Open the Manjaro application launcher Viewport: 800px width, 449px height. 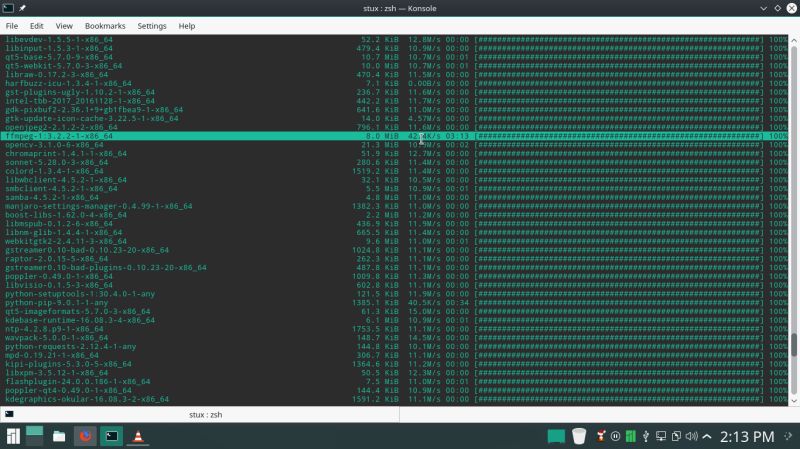click(x=13, y=436)
